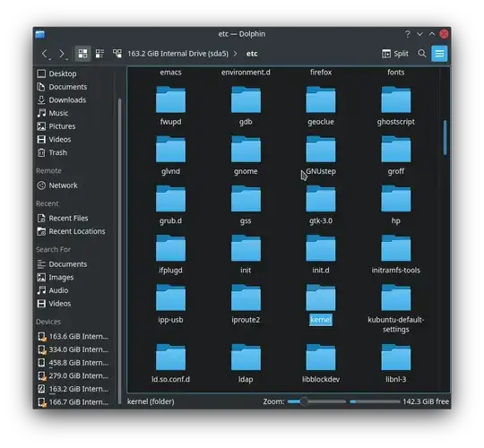Select the glvnd folder
Viewport: 484px width, 448px height.
point(170,156)
